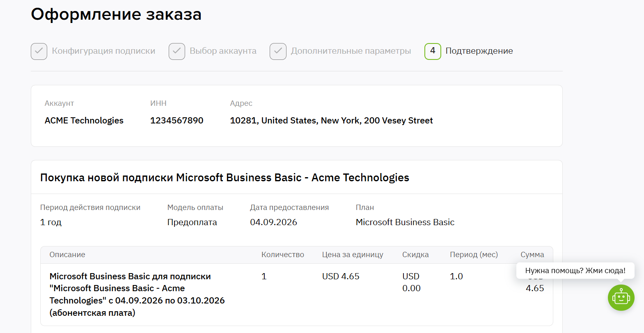The width and height of the screenshot is (644, 333).
Task: Click the plan value Microsoft Business Basic
Action: (405, 222)
